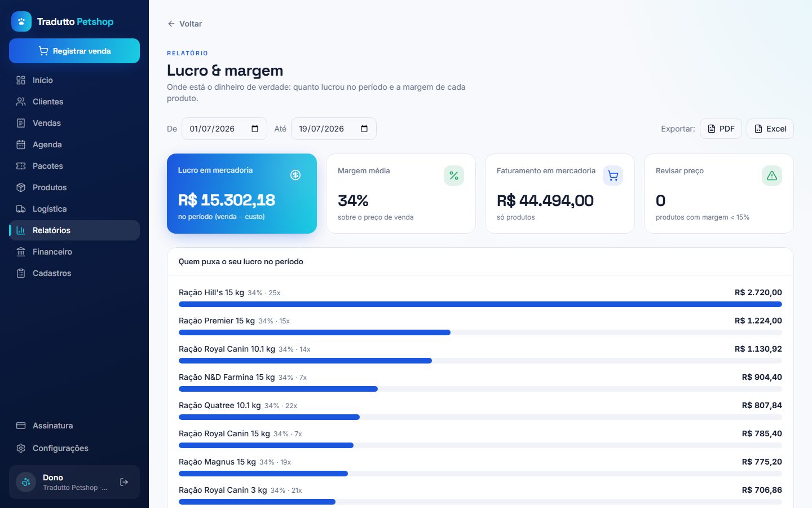Click the Ração Hill's 15 kg profit bar
The image size is (812, 508).
point(480,304)
